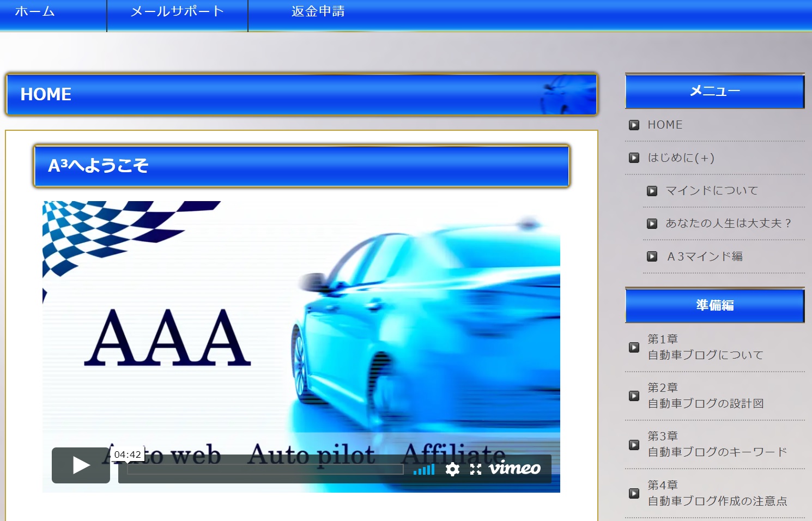Click the HOME sidebar link
Screen dimensions: 812x521
click(665, 125)
